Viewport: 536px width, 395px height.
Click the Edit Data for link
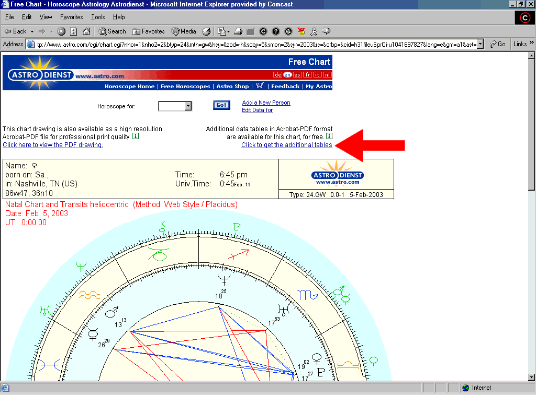pos(257,110)
